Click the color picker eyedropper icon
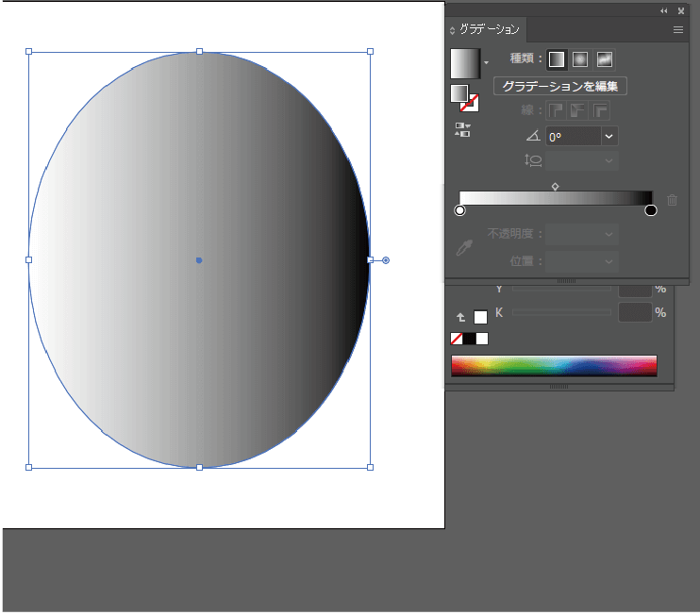This screenshot has height=615, width=700. (464, 248)
